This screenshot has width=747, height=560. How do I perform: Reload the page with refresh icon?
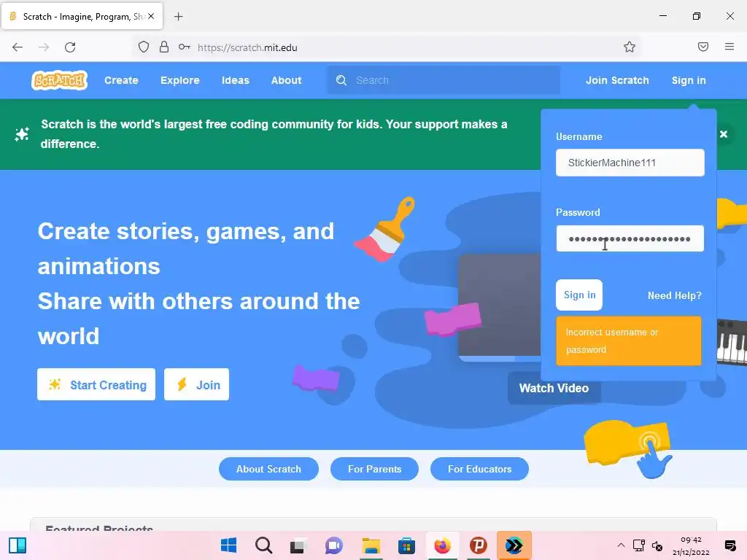click(70, 47)
